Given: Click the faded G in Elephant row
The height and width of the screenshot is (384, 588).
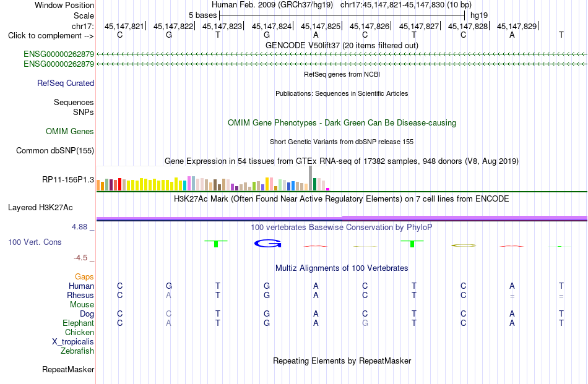Looking at the screenshot, I should [x=365, y=323].
